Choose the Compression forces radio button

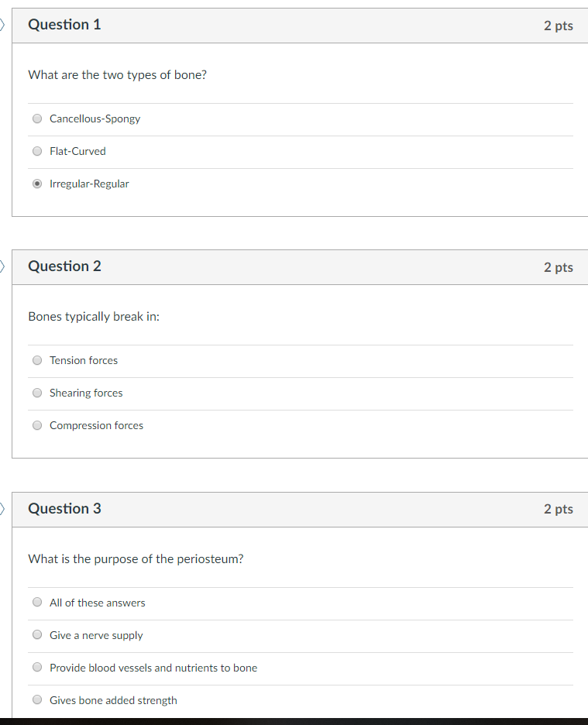tap(37, 425)
